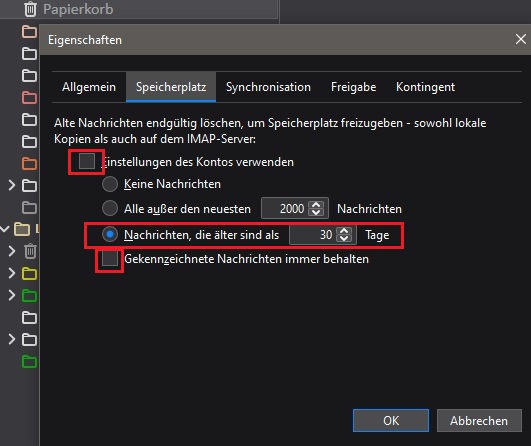Check Gekennzeichnete Nachrichten immer behalten
531x446 pixels.
click(110, 259)
